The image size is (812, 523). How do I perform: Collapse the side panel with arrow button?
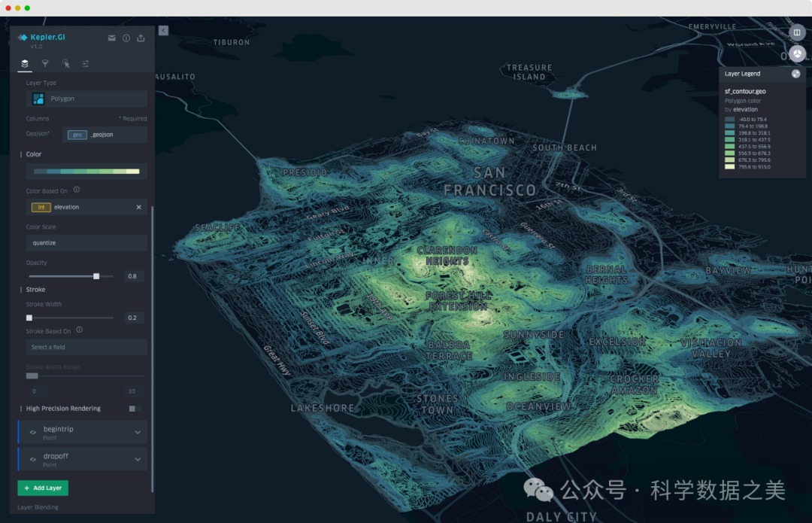coord(163,30)
